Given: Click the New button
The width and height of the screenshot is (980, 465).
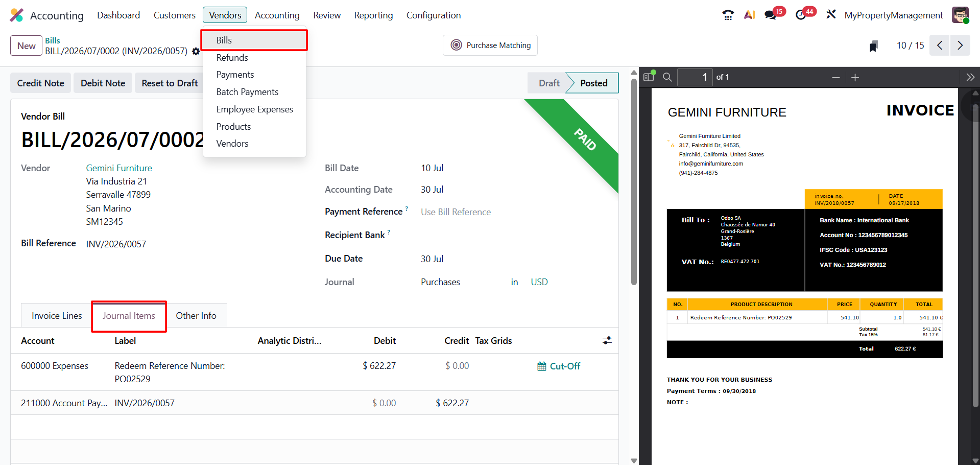Looking at the screenshot, I should (x=27, y=46).
